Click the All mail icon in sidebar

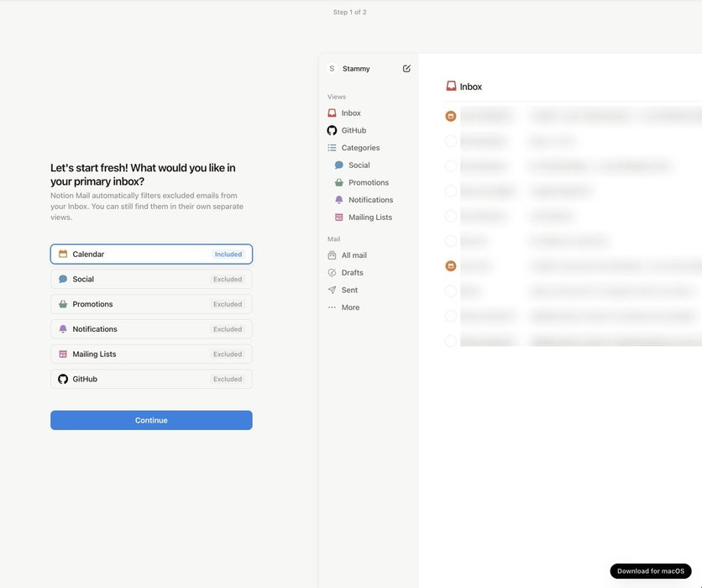pyautogui.click(x=332, y=255)
